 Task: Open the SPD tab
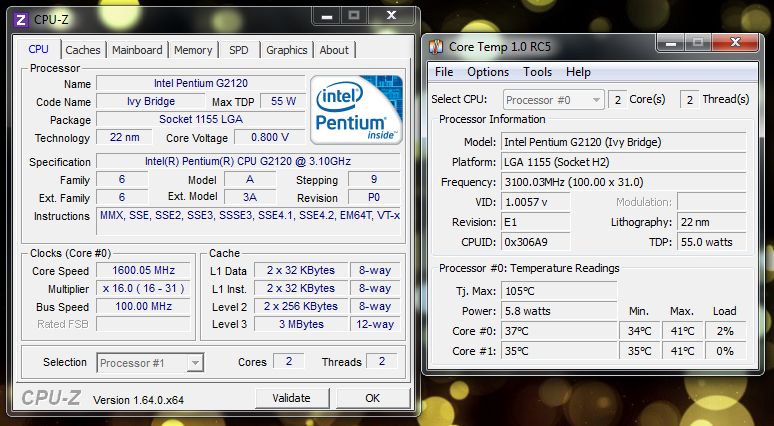coord(239,50)
